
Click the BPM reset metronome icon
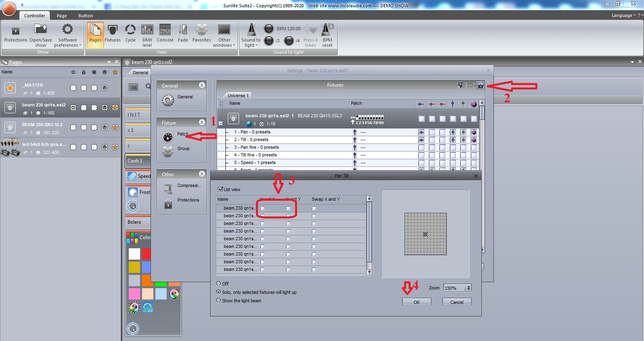click(328, 29)
